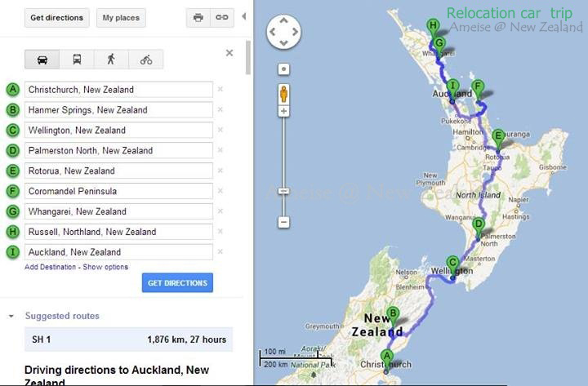Open My places

[x=121, y=18]
